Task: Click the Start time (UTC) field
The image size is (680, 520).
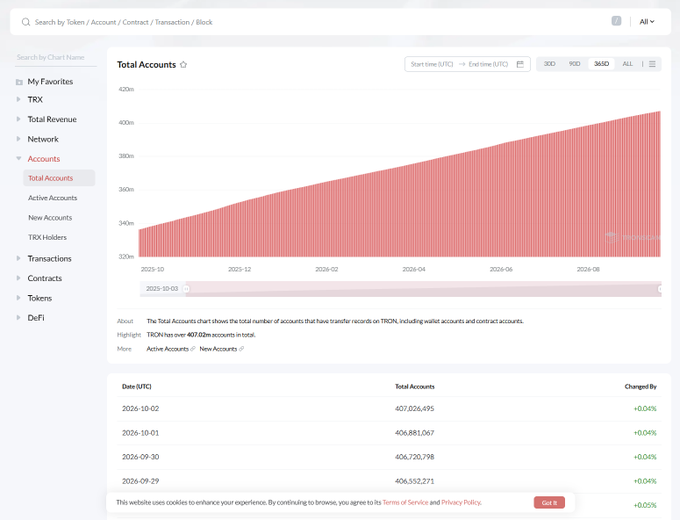Action: 432,64
